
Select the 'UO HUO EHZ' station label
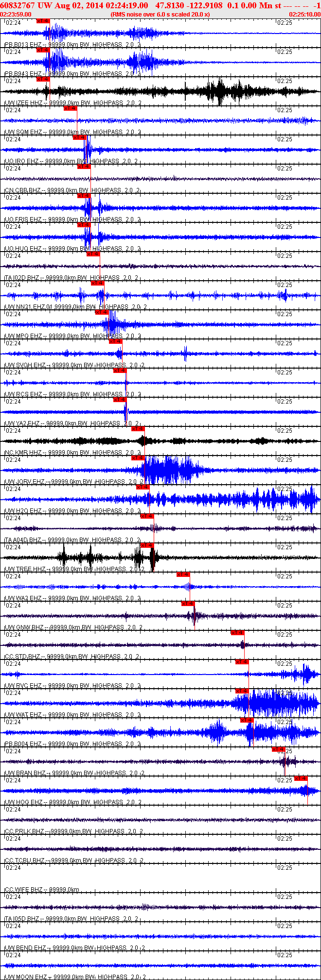pos(23,249)
